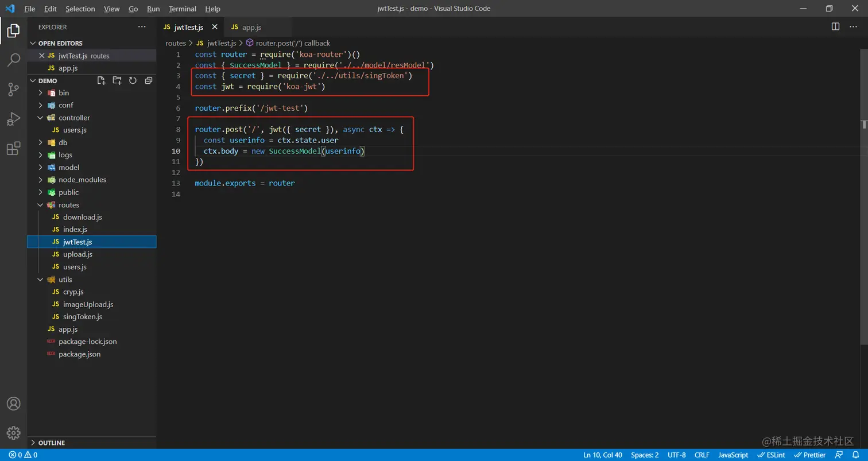
Task: Open the Run and Debug view
Action: 13,119
